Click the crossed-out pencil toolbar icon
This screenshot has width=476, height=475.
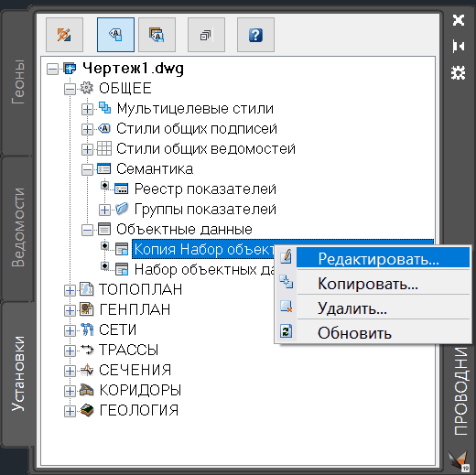tap(64, 35)
